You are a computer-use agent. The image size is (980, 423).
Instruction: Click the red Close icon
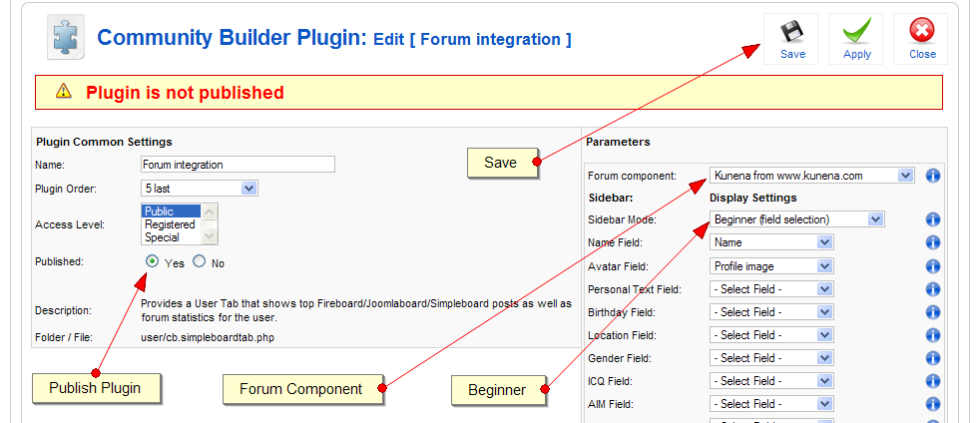[921, 32]
